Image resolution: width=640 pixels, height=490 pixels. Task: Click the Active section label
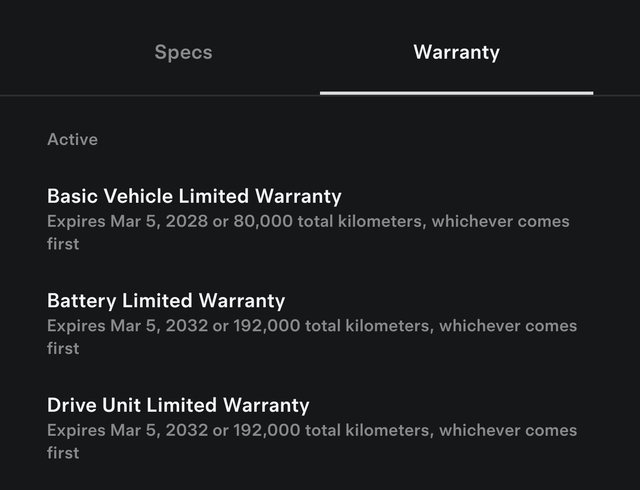[72, 140]
